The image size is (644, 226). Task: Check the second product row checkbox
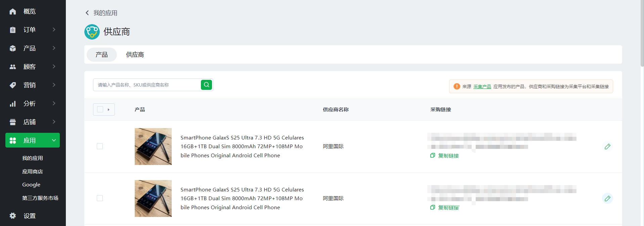[100, 198]
